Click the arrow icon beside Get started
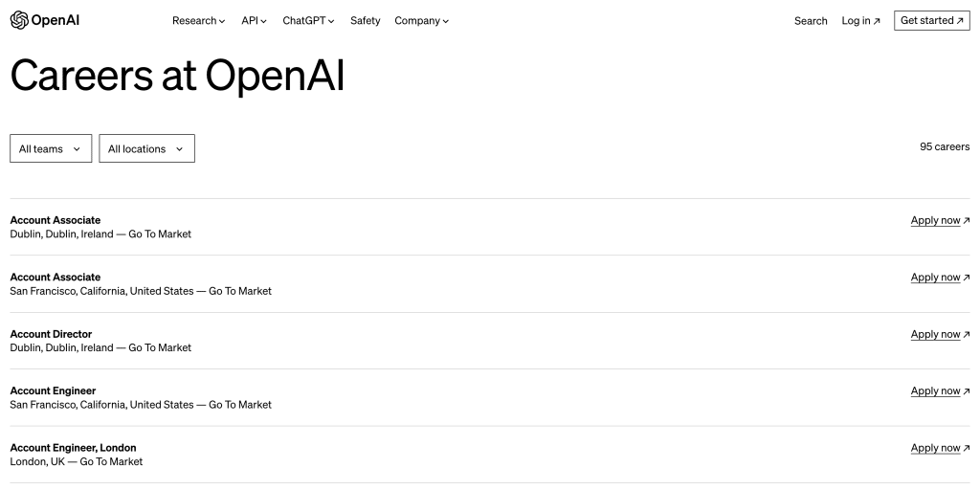The width and height of the screenshot is (980, 490). pos(960,21)
